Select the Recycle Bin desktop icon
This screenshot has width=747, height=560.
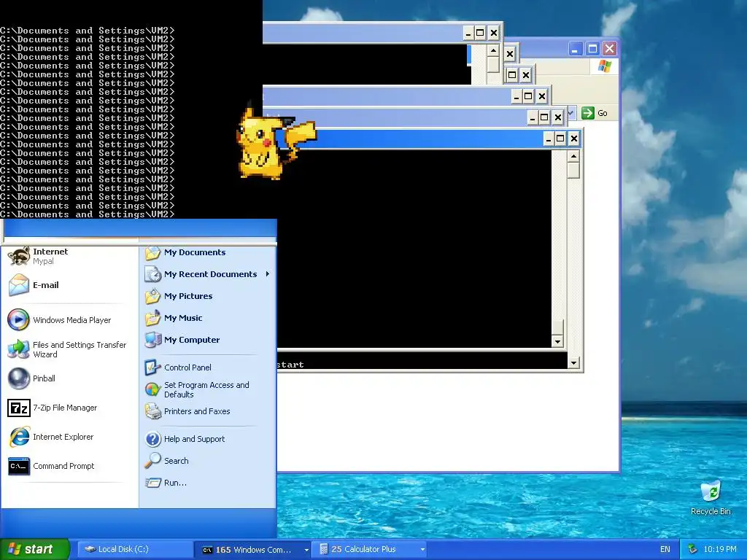click(711, 497)
